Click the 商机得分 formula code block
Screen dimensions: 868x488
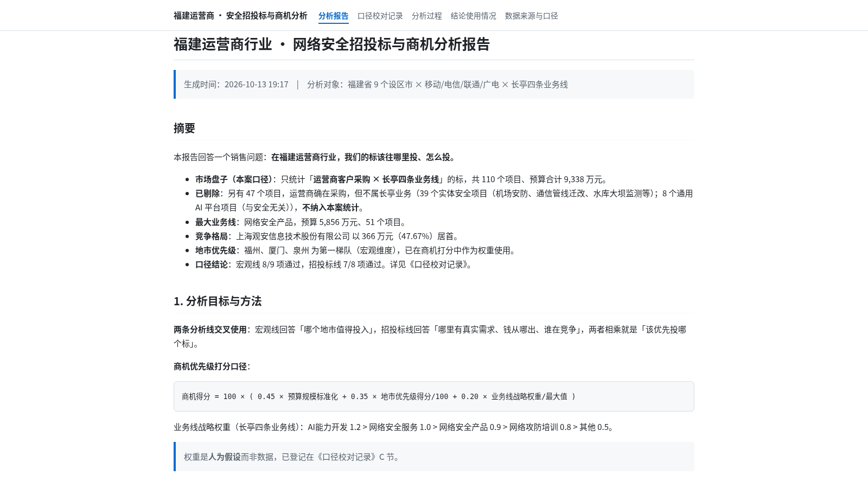(434, 396)
